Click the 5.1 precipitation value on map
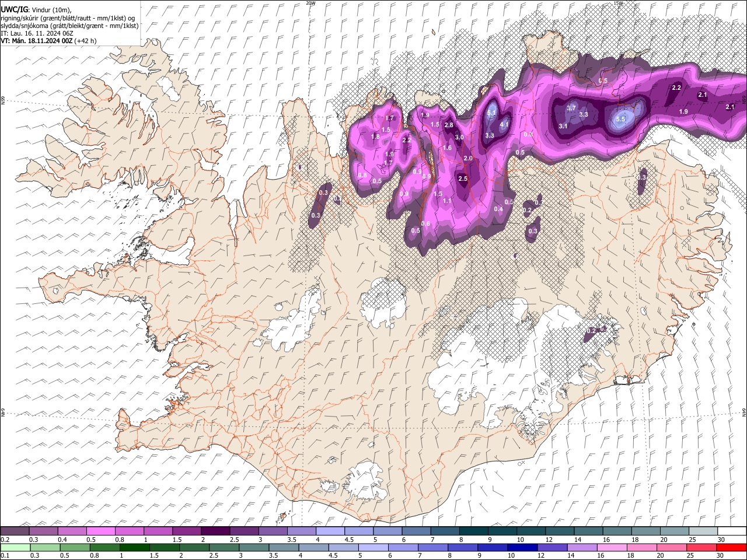 click(491, 113)
